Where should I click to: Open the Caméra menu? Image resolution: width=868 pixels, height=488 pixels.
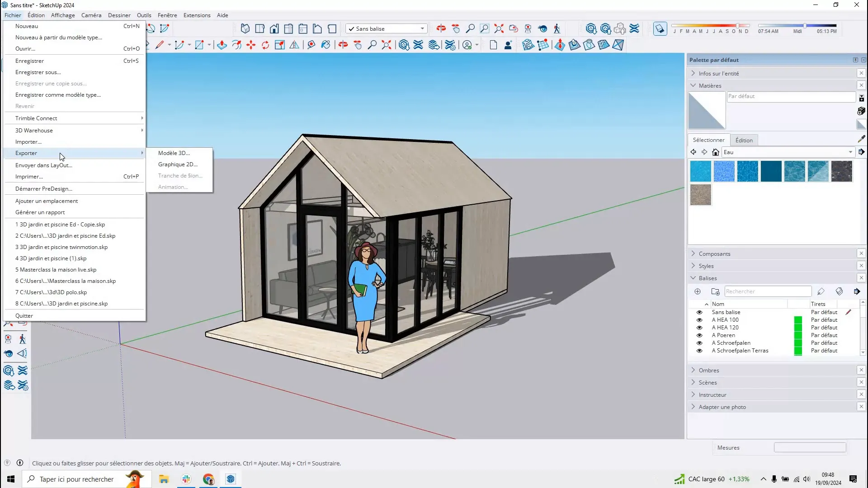pyautogui.click(x=91, y=15)
